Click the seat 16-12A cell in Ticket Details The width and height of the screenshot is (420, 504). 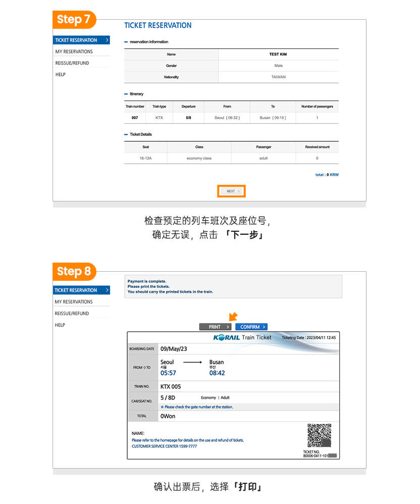(x=145, y=158)
